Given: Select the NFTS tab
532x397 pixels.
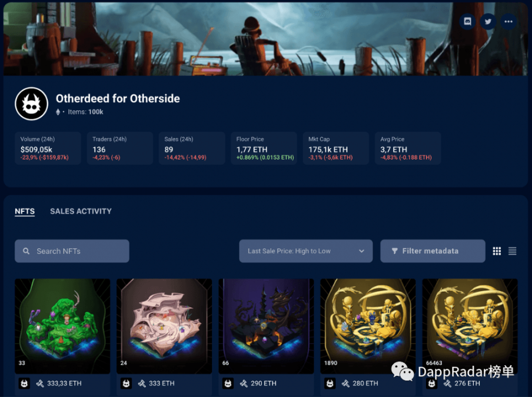Looking at the screenshot, I should (x=25, y=211).
